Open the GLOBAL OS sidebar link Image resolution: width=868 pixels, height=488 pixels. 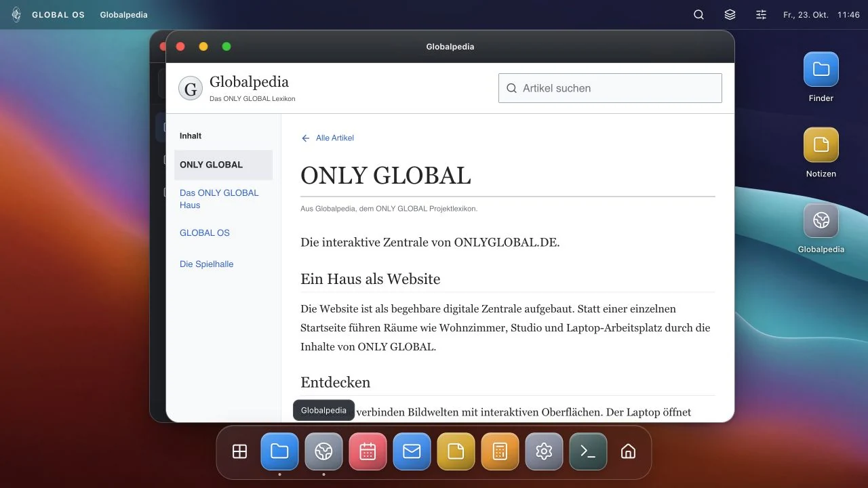click(223, 232)
